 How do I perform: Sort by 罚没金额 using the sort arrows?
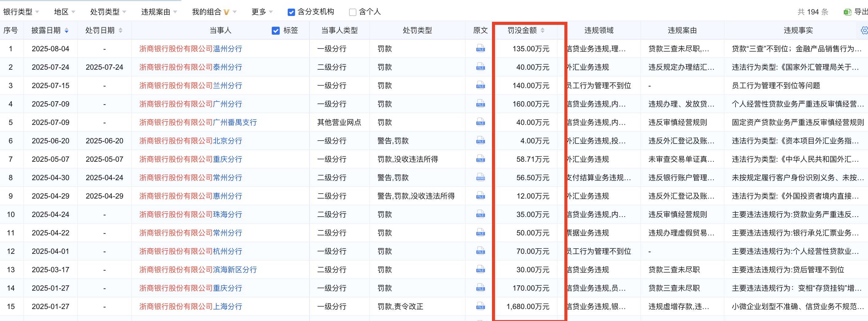pos(543,30)
